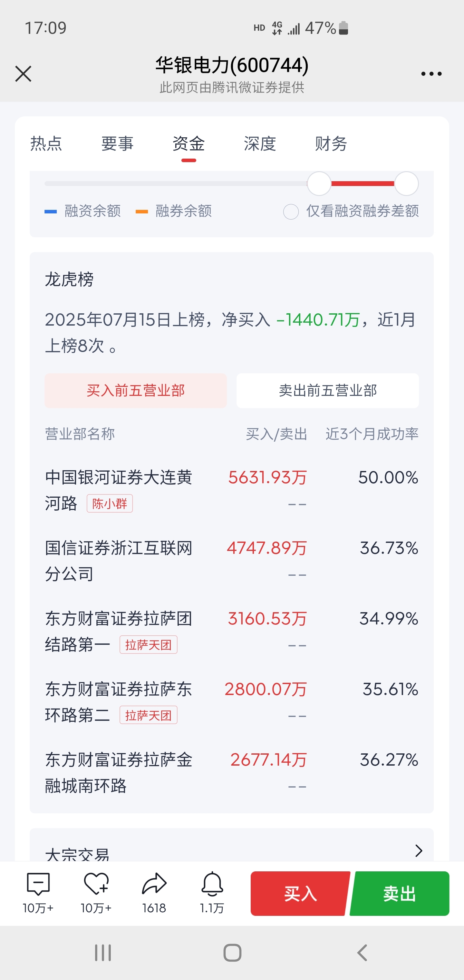Select 卖出前五营业部 tab button

(327, 391)
